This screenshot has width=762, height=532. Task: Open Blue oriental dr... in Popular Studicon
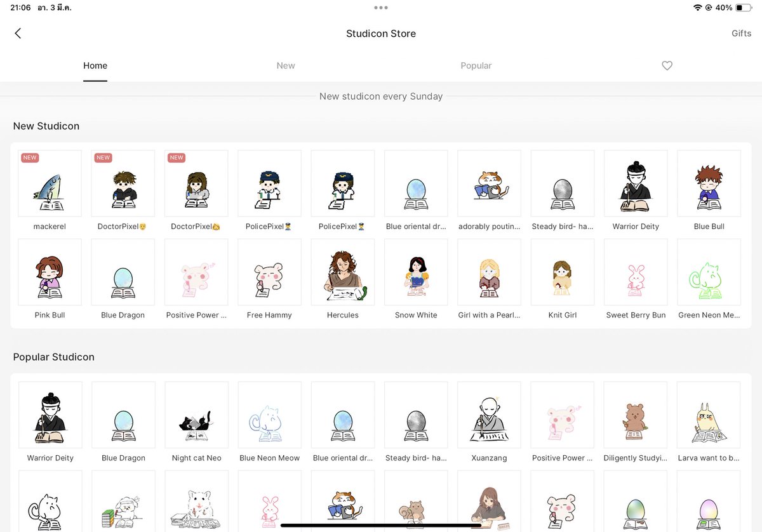(x=343, y=415)
